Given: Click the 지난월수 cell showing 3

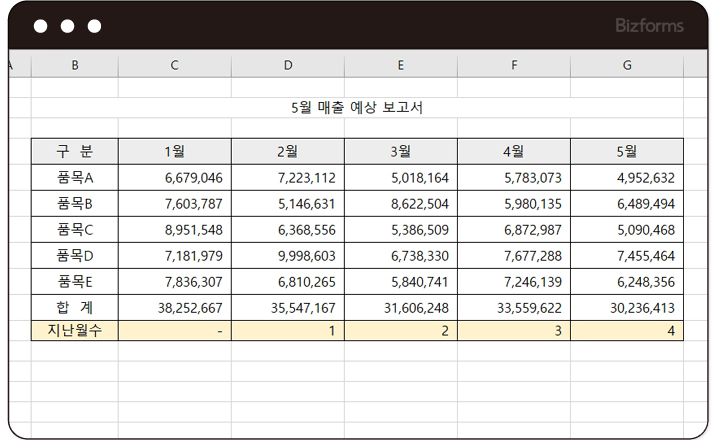Looking at the screenshot, I should 514,331.
